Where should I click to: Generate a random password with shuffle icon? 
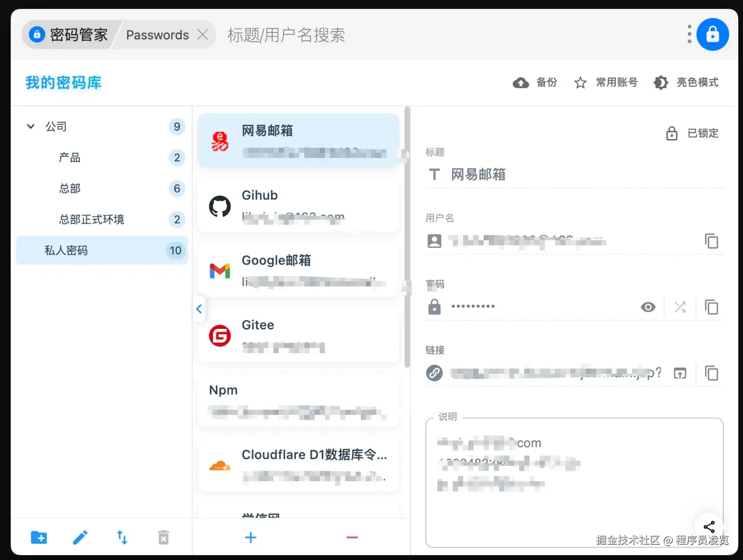pyautogui.click(x=680, y=307)
